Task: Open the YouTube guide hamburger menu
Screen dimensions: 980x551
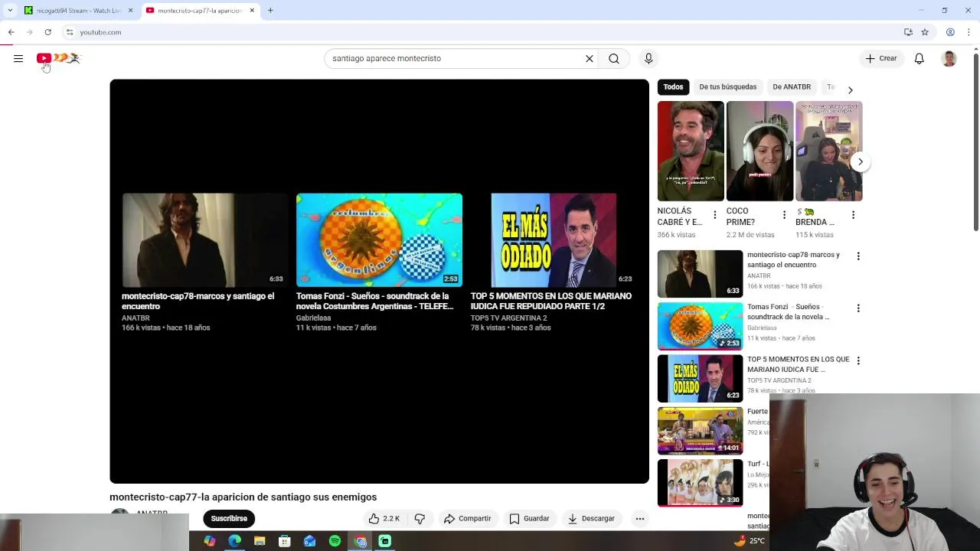Action: pyautogui.click(x=18, y=58)
